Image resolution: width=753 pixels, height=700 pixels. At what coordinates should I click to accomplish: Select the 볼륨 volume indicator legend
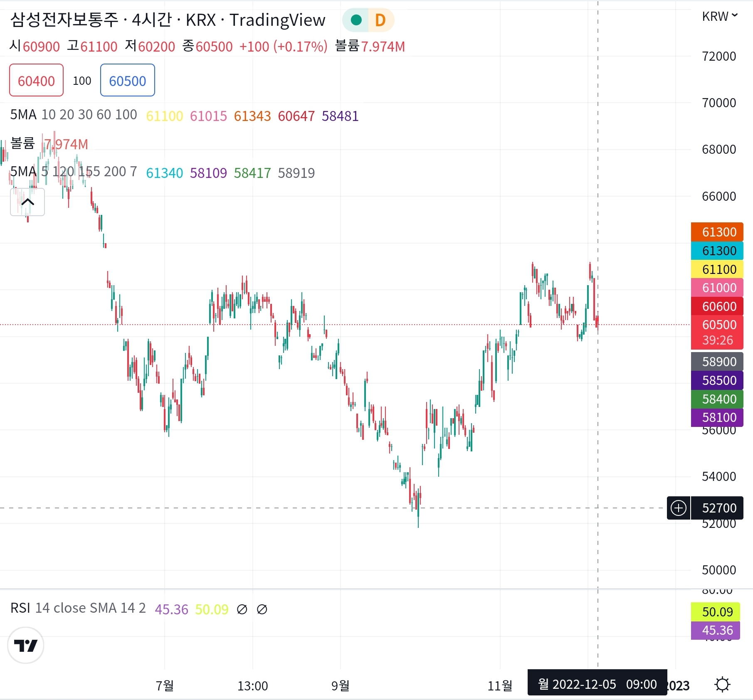click(x=22, y=143)
